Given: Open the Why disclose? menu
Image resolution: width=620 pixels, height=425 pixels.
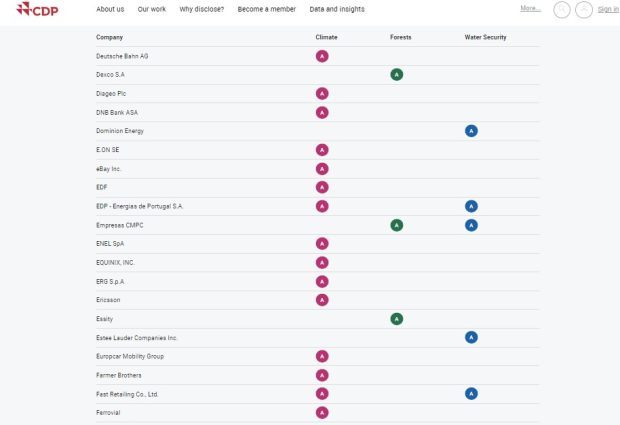Looking at the screenshot, I should (202, 9).
